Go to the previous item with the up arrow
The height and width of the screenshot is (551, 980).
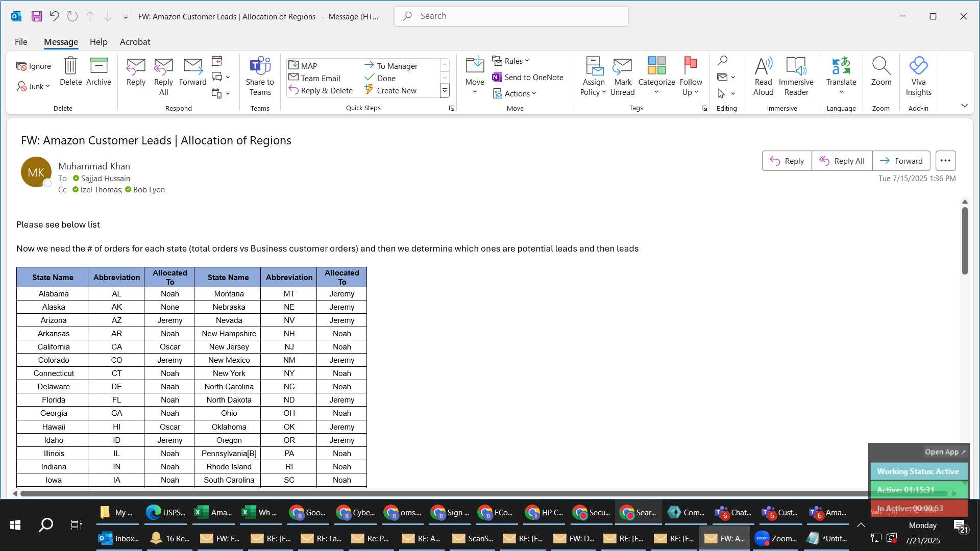click(90, 16)
